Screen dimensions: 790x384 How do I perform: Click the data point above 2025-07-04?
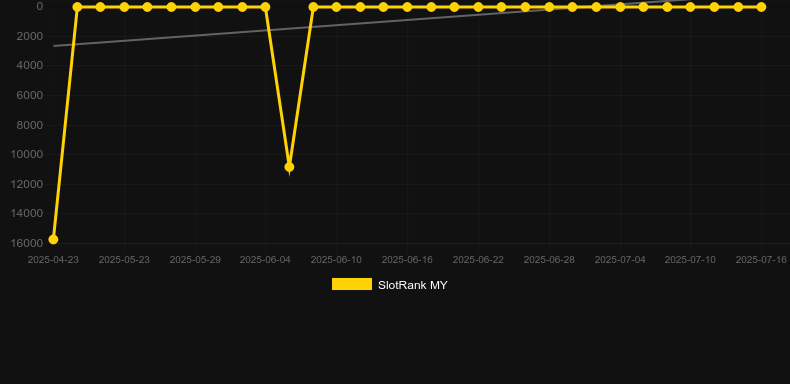click(x=620, y=7)
